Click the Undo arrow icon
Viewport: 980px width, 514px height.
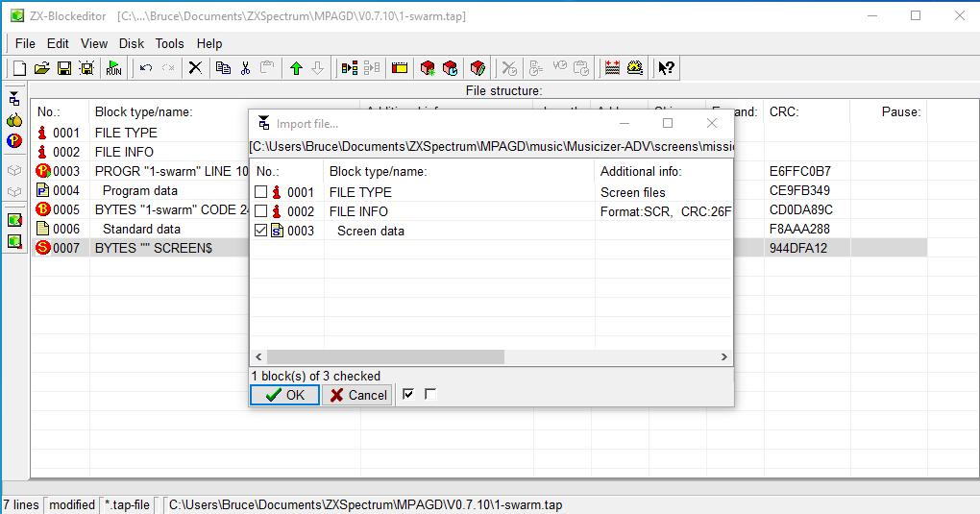pyautogui.click(x=146, y=67)
